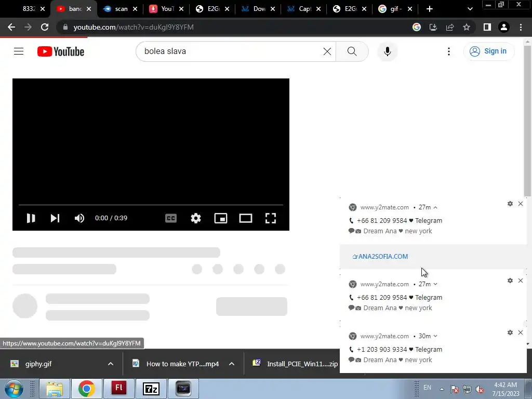
Task: Toggle the browser side panel
Action: point(487,27)
